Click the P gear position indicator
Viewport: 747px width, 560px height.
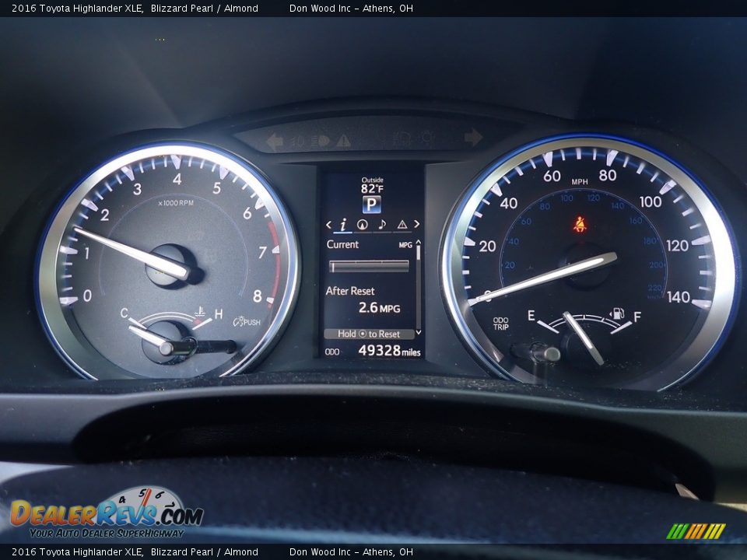tap(372, 205)
